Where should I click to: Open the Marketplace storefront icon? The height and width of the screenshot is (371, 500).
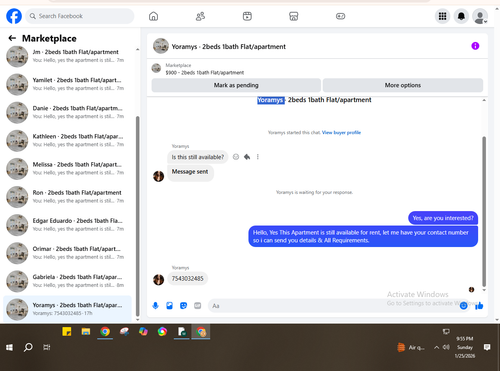[294, 16]
